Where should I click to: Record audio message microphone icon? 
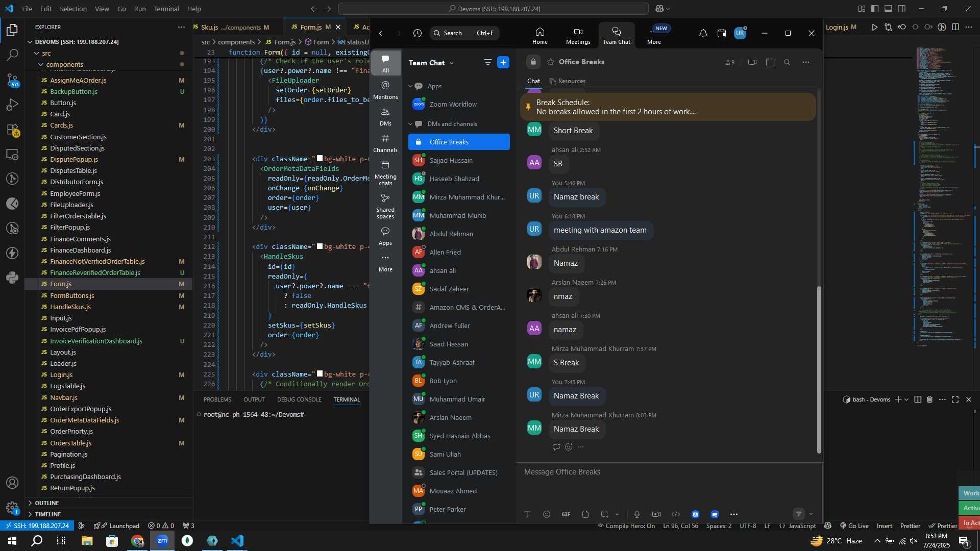(636, 514)
